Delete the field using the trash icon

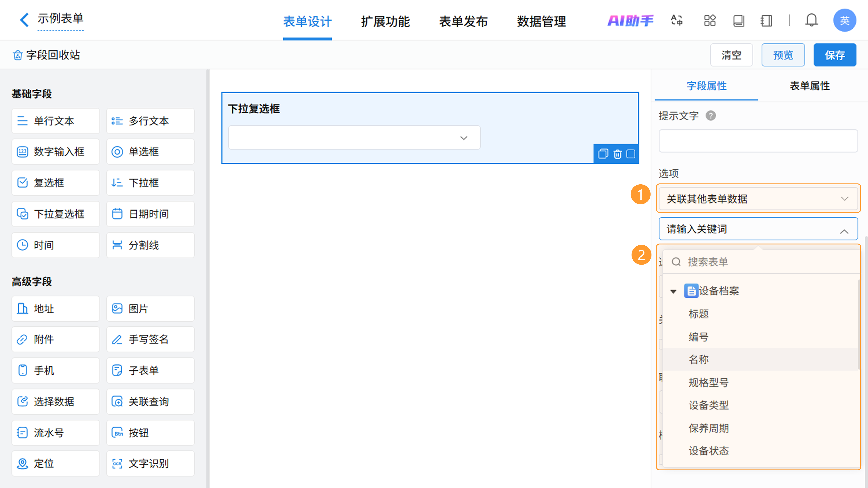pyautogui.click(x=617, y=154)
